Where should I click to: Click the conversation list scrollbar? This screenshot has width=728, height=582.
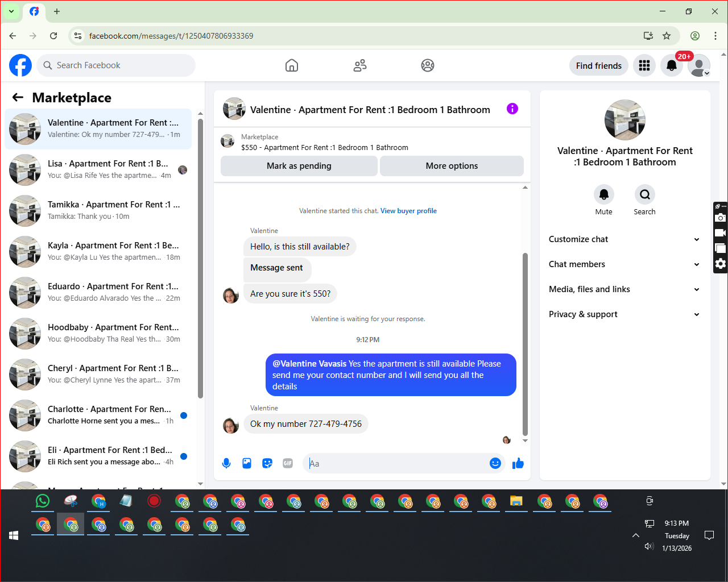pyautogui.click(x=200, y=259)
